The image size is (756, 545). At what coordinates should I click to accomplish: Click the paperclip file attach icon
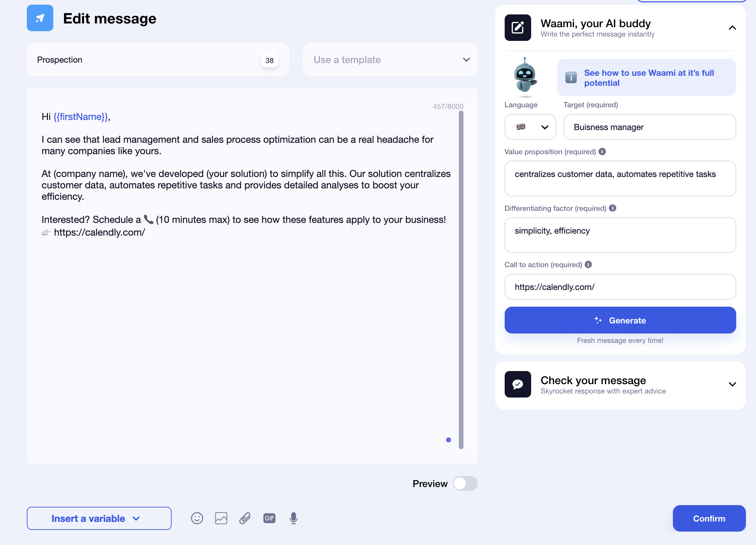pyautogui.click(x=245, y=518)
